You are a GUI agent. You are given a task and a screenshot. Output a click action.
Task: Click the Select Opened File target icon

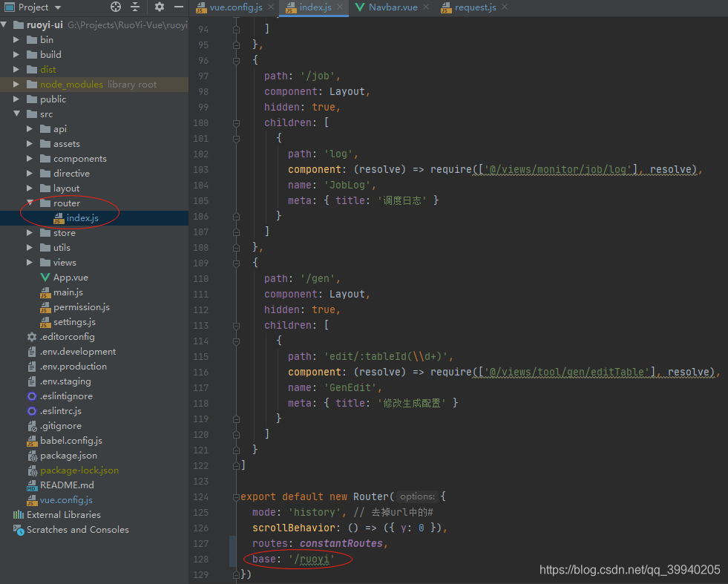(x=115, y=7)
